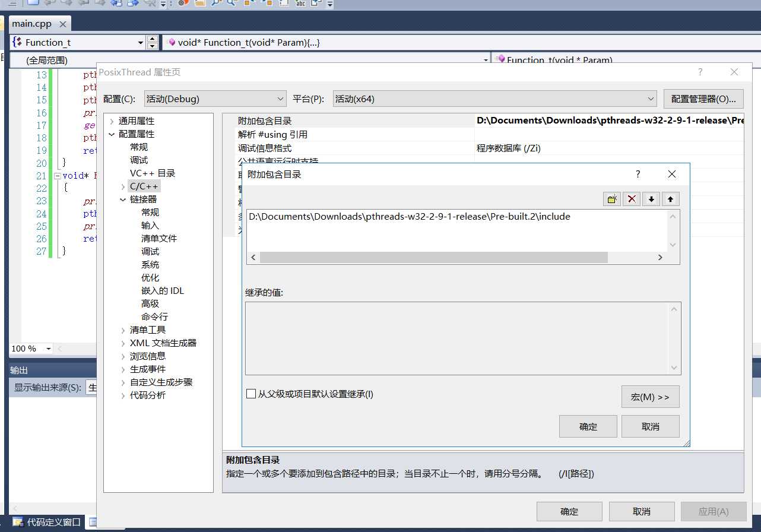Screen dimensions: 761x532
Task: Select 输入 under 链接器
Action: click(x=150, y=226)
